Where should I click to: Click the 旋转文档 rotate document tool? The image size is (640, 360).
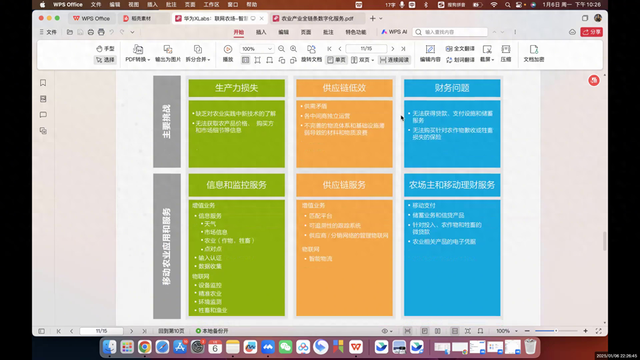pos(311,53)
